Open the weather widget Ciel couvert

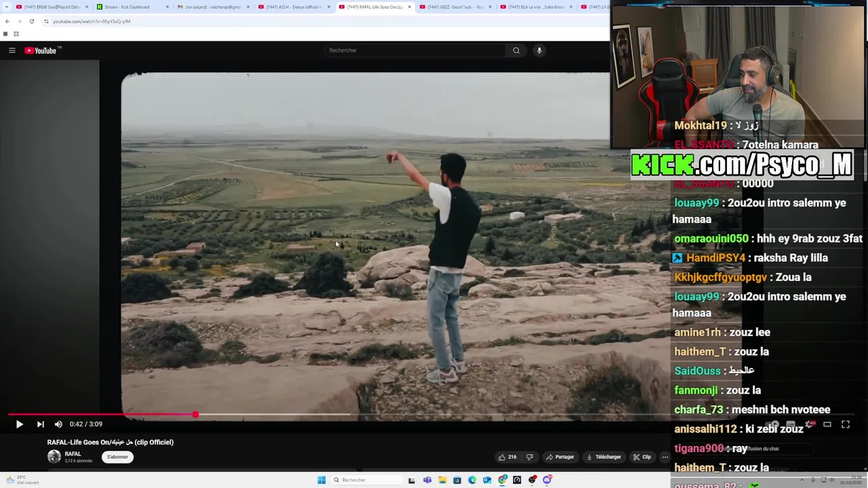coord(23,480)
